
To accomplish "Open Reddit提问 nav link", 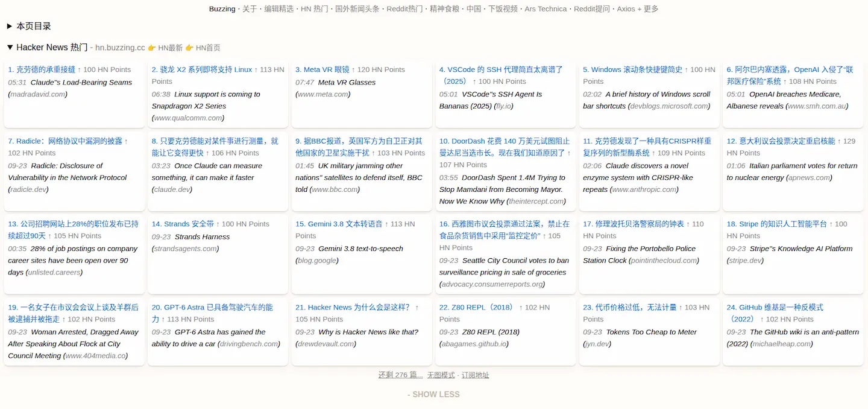I will (x=592, y=9).
